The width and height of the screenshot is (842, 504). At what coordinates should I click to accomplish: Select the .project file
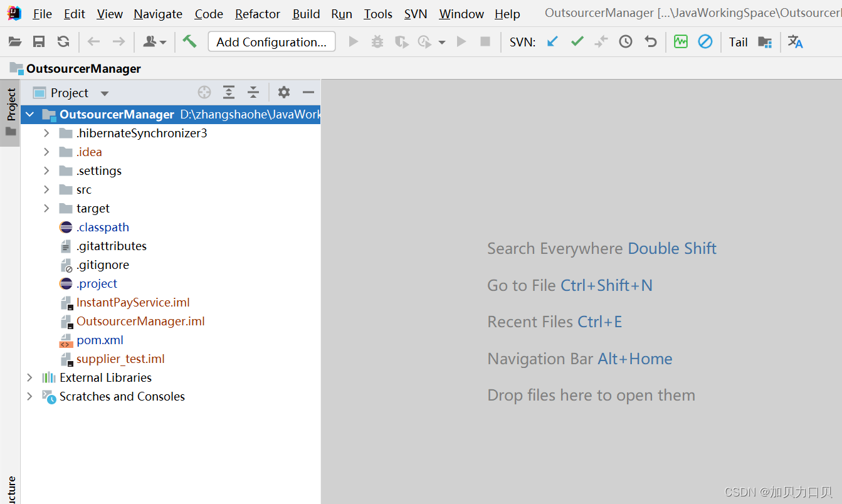point(97,284)
